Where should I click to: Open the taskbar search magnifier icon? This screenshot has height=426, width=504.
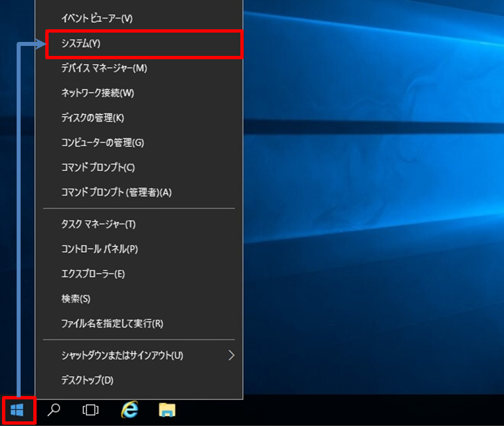pyautogui.click(x=54, y=410)
